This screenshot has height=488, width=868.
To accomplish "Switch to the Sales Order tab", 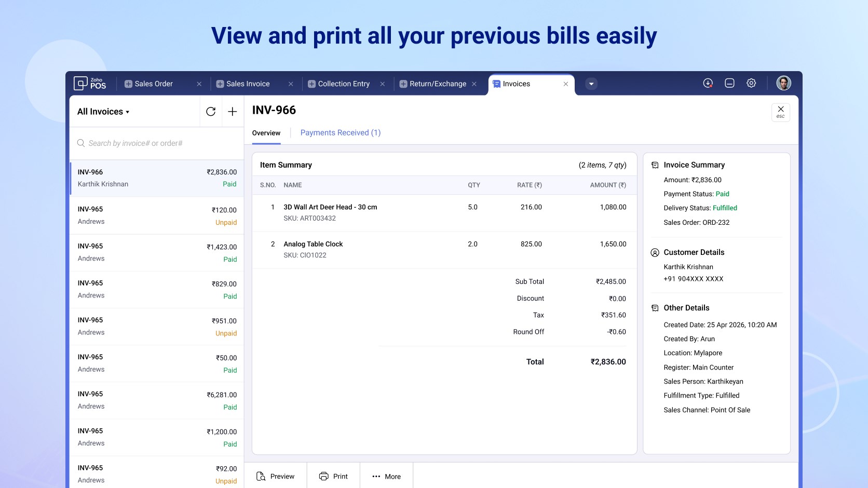I will coord(154,84).
